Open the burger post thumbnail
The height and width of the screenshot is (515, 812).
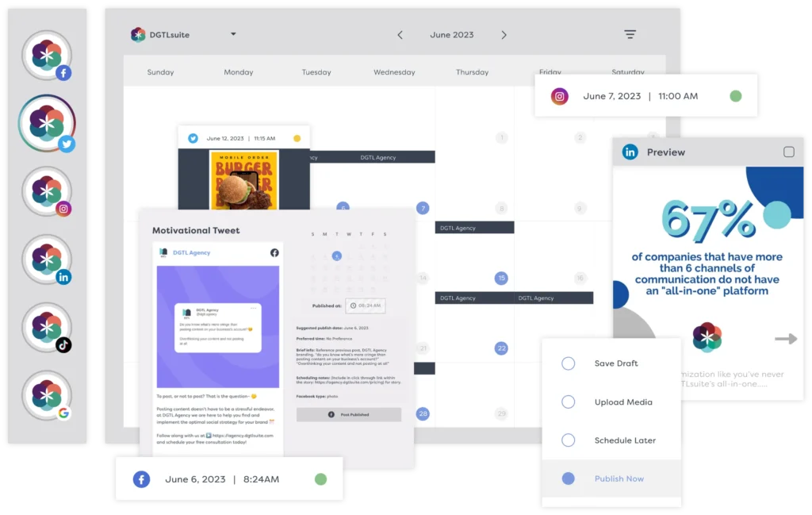(x=244, y=180)
